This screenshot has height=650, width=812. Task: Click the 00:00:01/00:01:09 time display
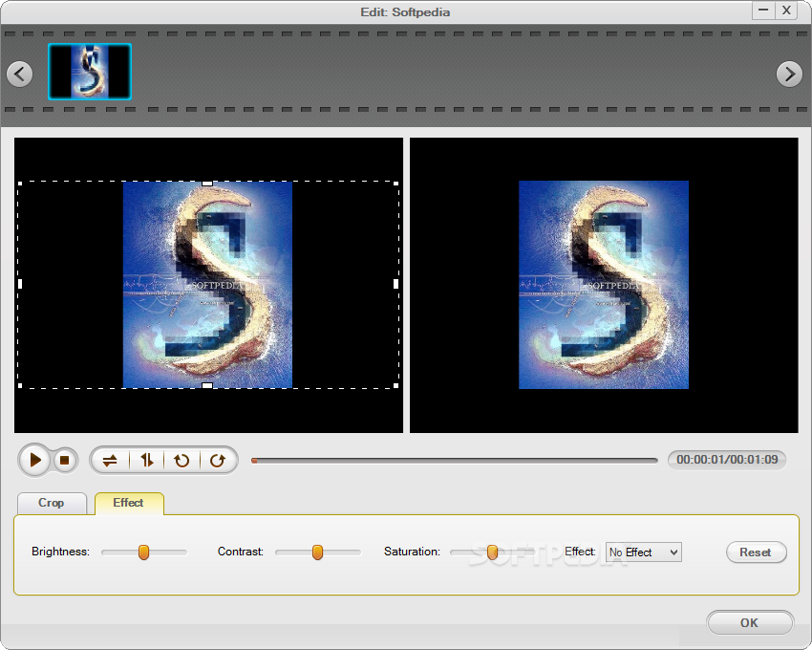point(727,460)
